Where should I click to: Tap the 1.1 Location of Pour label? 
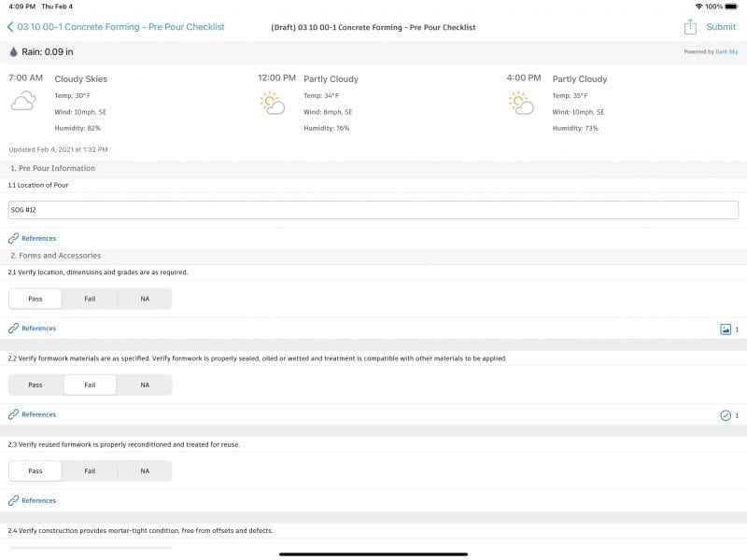click(38, 185)
